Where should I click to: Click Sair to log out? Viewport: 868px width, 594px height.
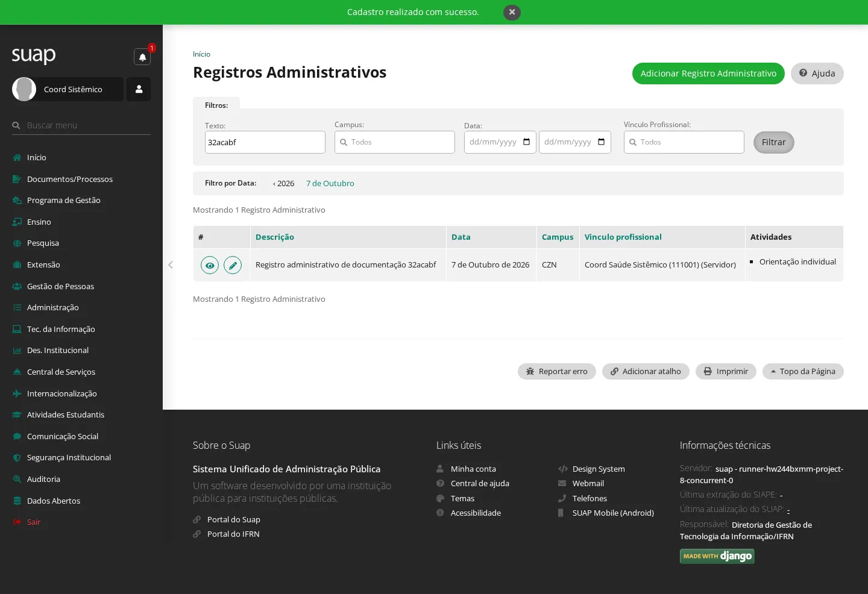[34, 522]
